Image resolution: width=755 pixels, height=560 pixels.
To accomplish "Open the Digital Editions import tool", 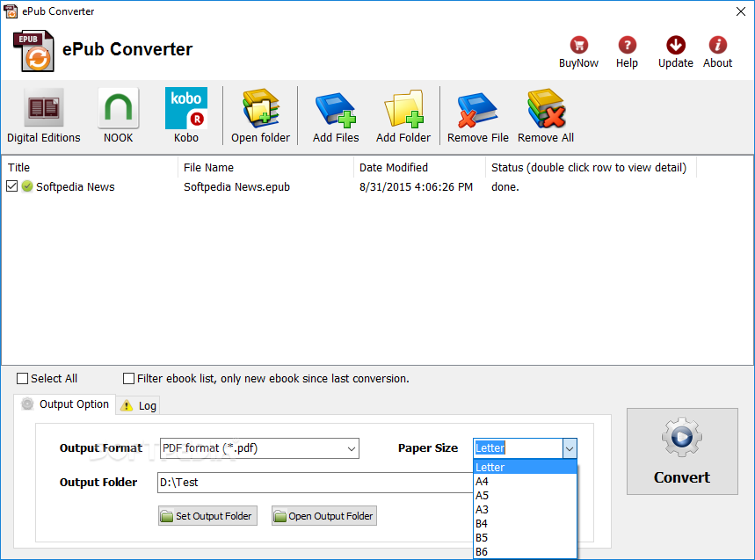I will click(43, 115).
